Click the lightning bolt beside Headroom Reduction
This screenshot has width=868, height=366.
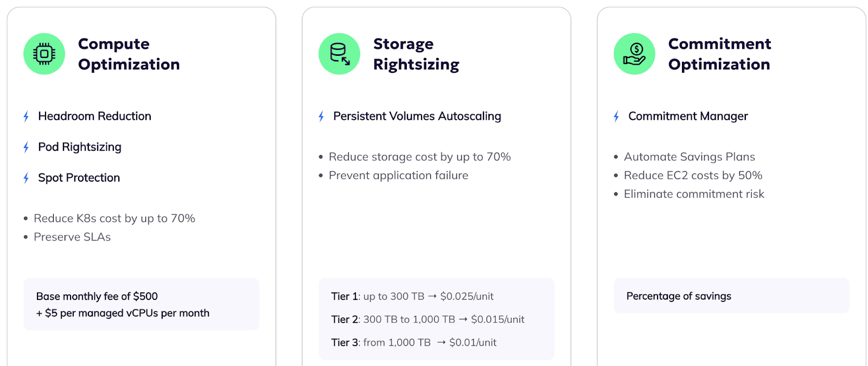point(26,117)
